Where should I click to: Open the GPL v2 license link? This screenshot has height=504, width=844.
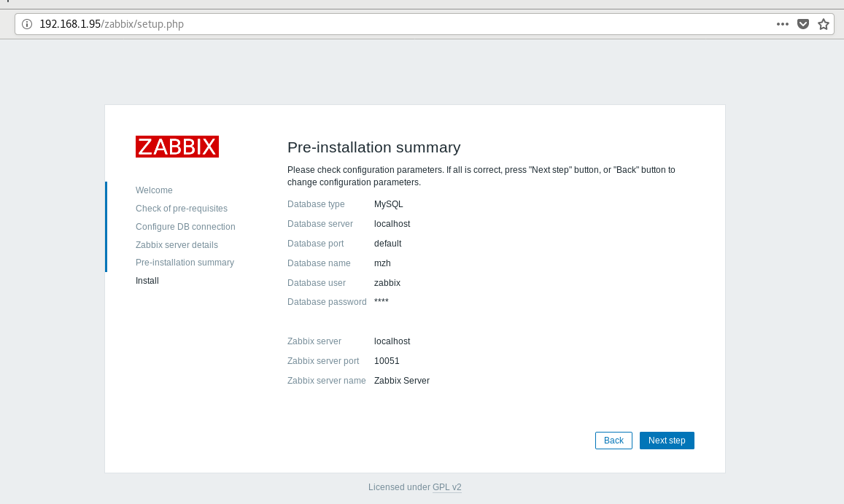click(446, 486)
